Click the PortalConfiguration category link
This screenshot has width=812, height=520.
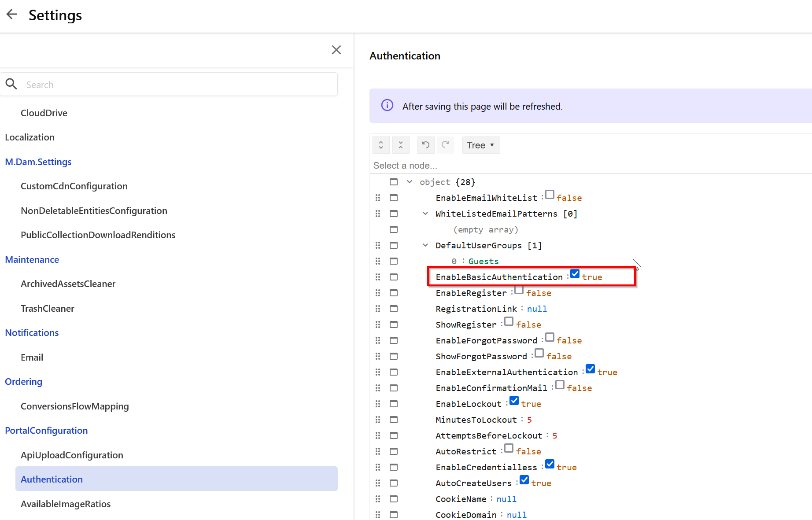[46, 430]
